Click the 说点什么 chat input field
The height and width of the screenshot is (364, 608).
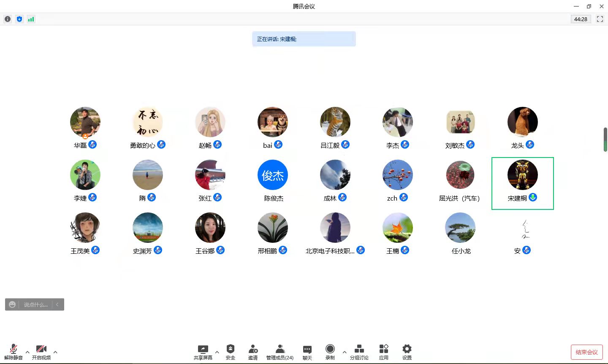point(35,304)
